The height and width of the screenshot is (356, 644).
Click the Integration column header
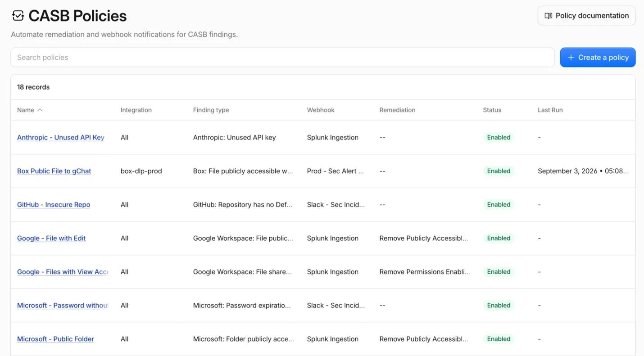tap(136, 110)
